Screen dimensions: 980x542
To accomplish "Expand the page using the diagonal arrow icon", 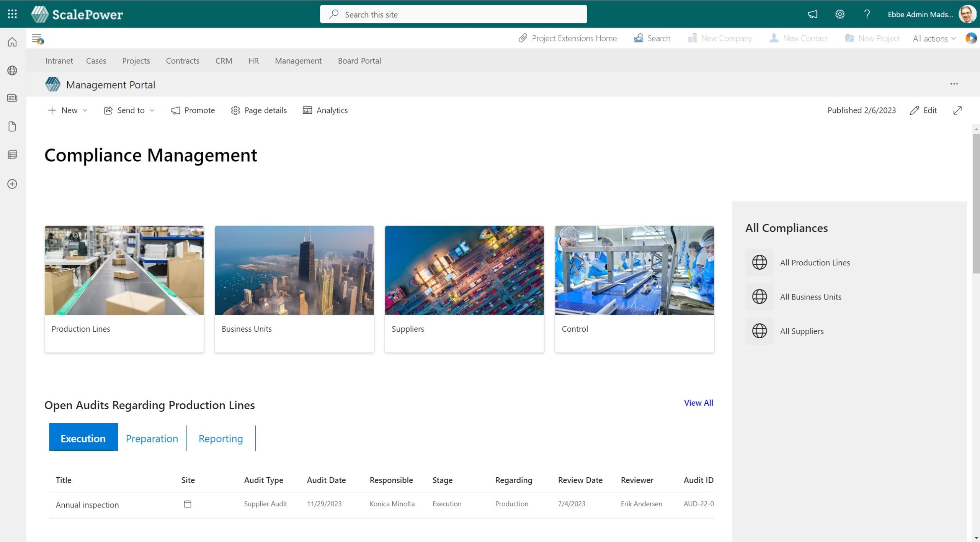I will click(x=958, y=110).
